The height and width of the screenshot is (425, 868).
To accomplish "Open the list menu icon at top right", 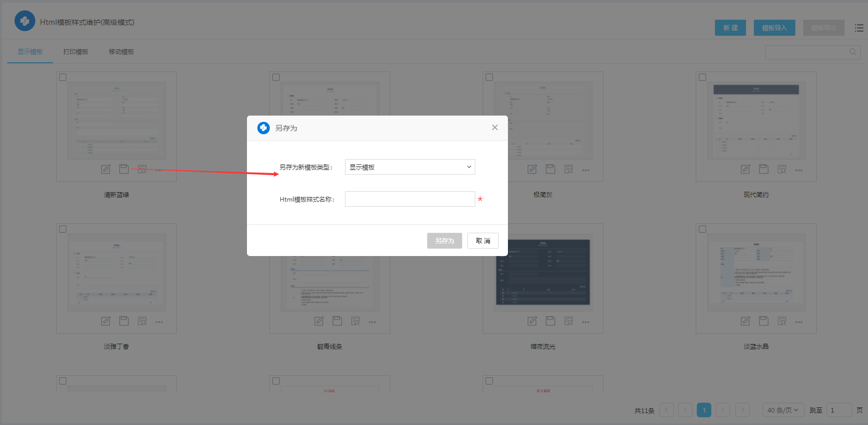I will (859, 28).
